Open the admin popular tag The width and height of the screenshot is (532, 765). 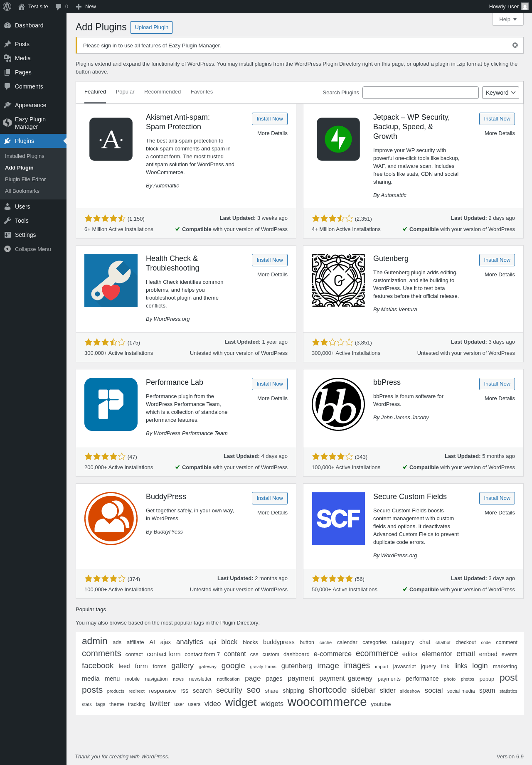[x=95, y=641]
